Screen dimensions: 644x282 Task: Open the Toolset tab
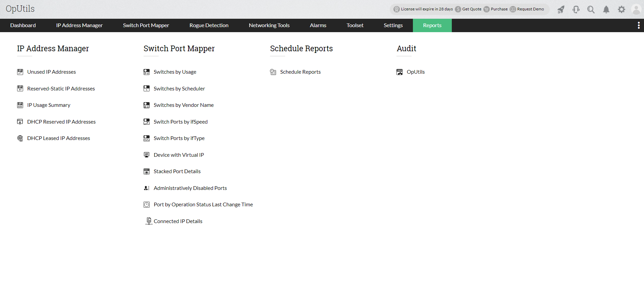click(355, 25)
